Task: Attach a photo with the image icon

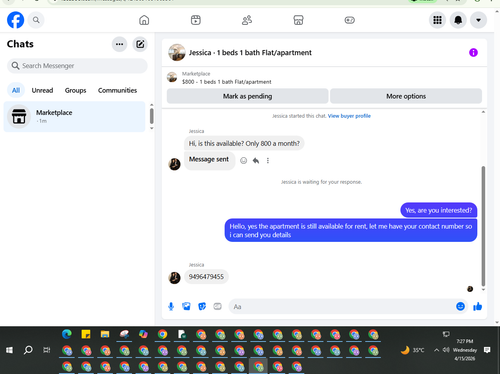Action: (x=186, y=306)
